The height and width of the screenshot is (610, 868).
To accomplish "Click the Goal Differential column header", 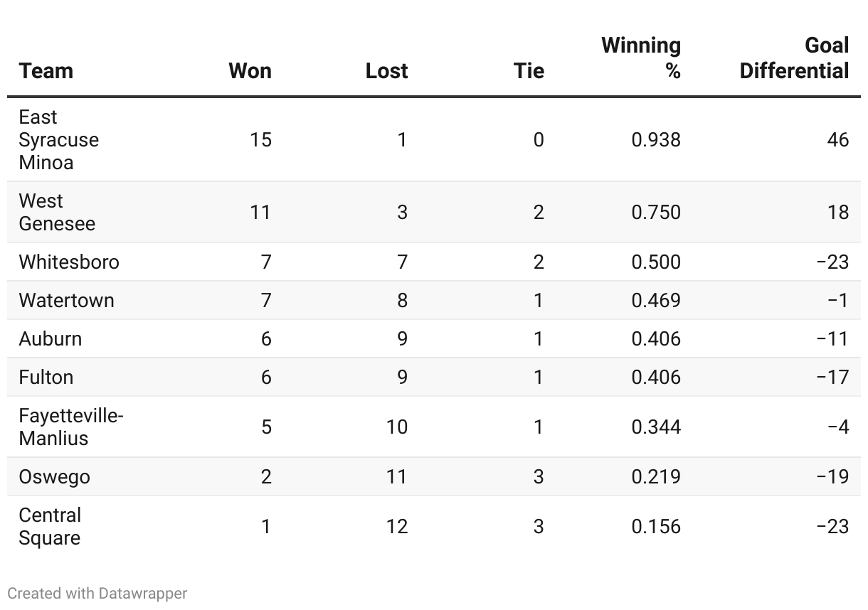I will [x=794, y=58].
